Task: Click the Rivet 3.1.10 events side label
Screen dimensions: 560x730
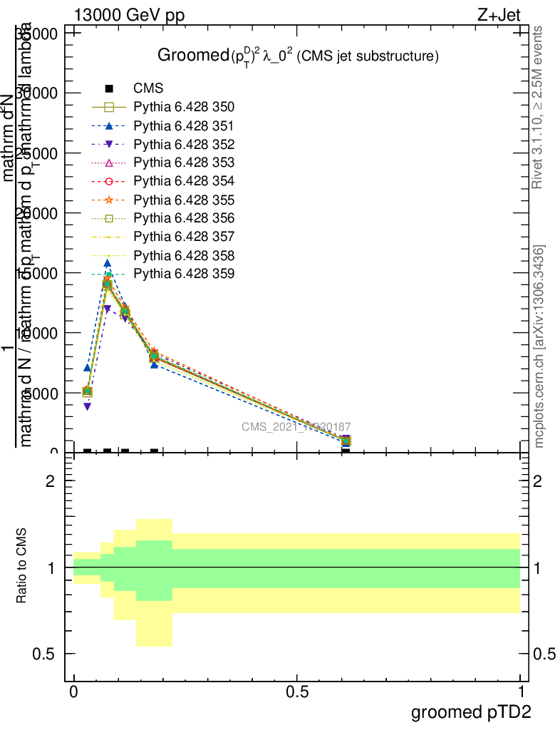Action: (x=537, y=107)
